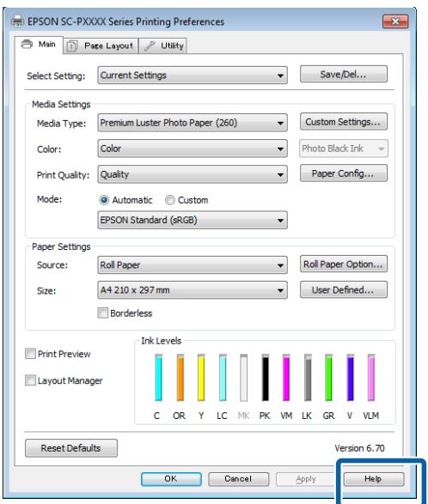This screenshot has width=428, height=504.
Task: Select the Custom mode radio button
Action: (170, 200)
